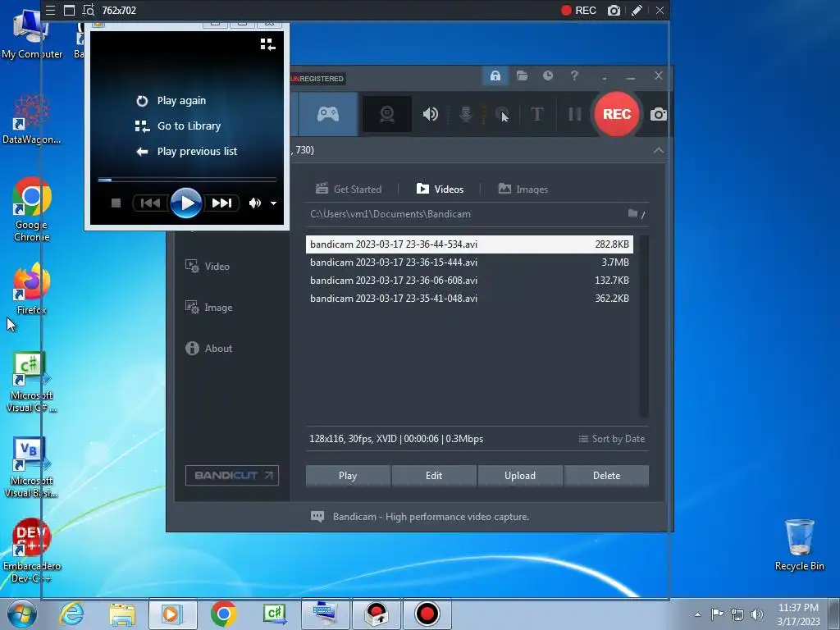Click the pause recording icon
This screenshot has height=630, width=840.
[574, 114]
